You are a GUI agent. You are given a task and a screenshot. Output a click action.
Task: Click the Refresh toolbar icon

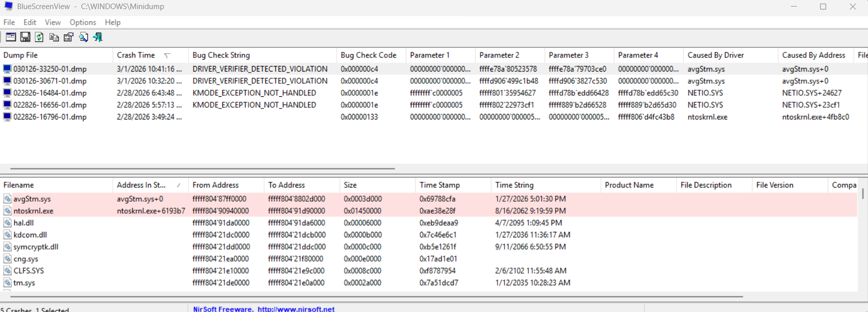39,37
